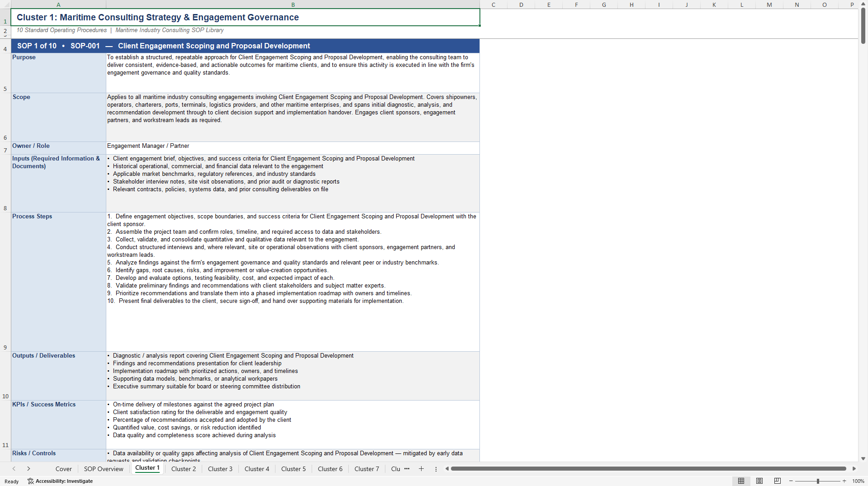Image resolution: width=868 pixels, height=486 pixels.
Task: Select row 9 header
Action: [5, 282]
